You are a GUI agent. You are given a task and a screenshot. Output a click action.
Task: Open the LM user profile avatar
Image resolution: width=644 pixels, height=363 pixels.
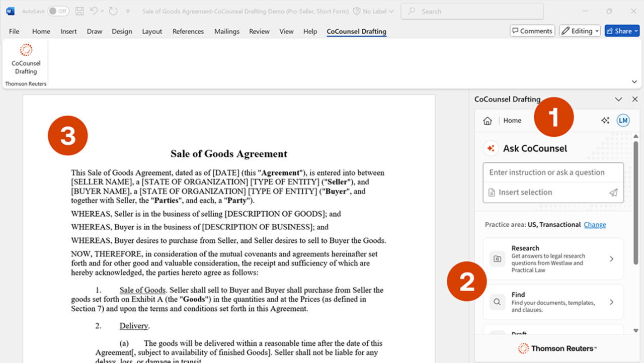[623, 121]
